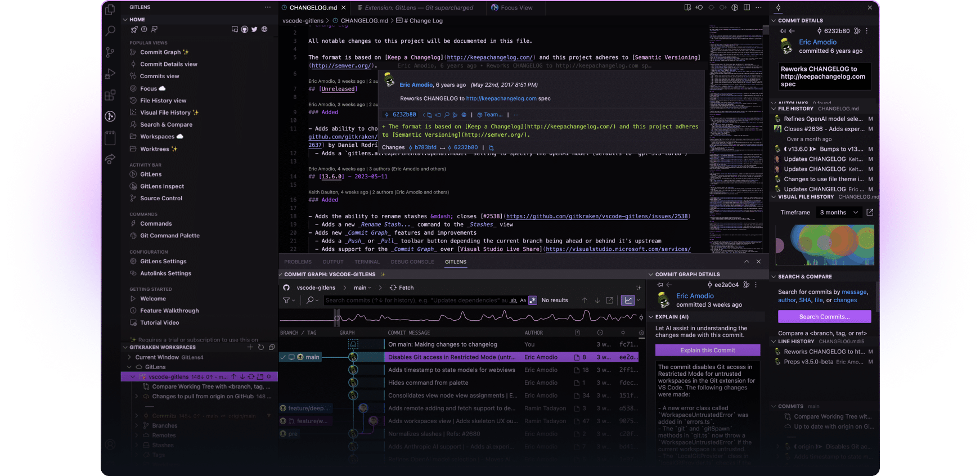Click the Visual File History bubble chart

(x=825, y=245)
